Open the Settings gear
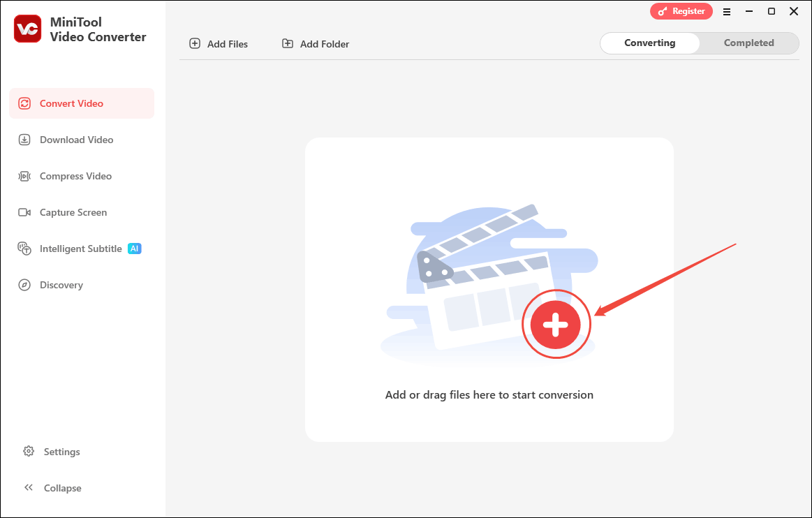This screenshot has height=518, width=812. tap(29, 452)
